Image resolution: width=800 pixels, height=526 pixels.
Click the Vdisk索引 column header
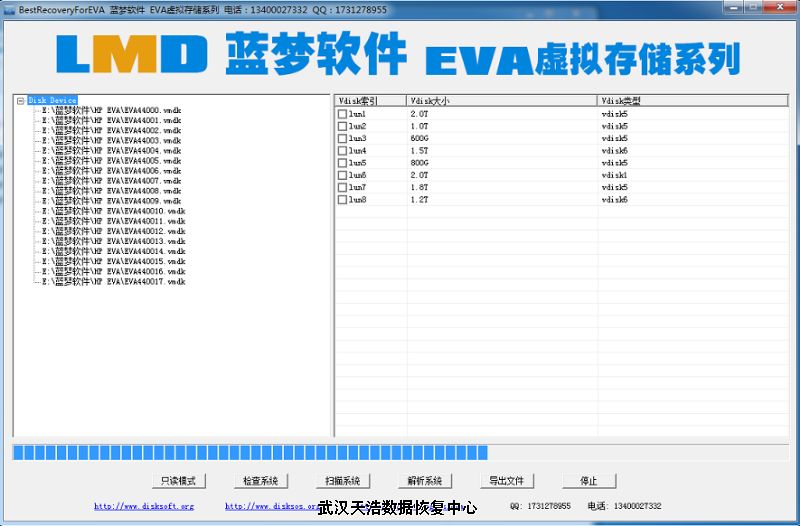370,101
